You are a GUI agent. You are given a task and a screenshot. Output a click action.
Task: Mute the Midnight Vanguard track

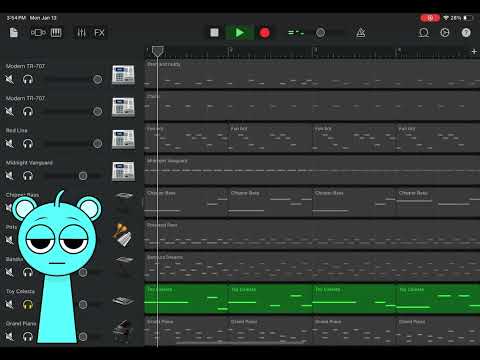pos(10,176)
